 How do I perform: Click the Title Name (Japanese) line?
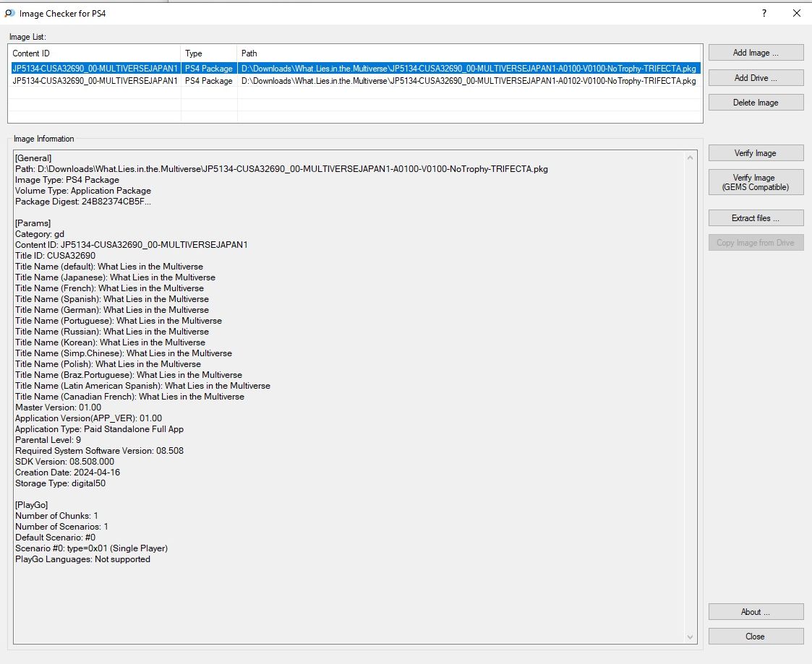tap(115, 277)
